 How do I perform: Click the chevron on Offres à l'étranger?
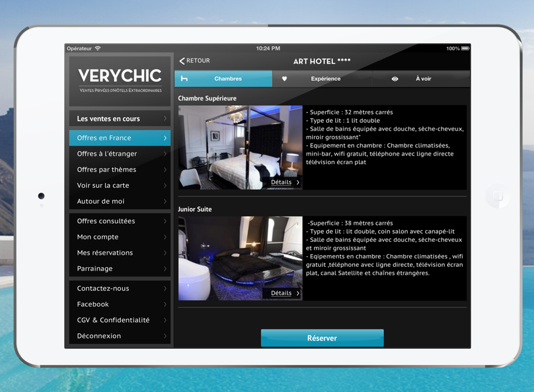coord(165,154)
